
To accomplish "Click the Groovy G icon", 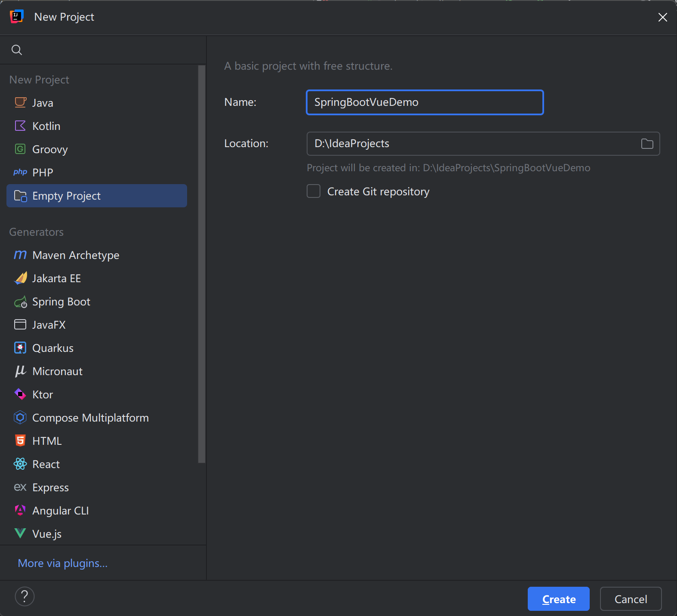I will click(x=20, y=149).
